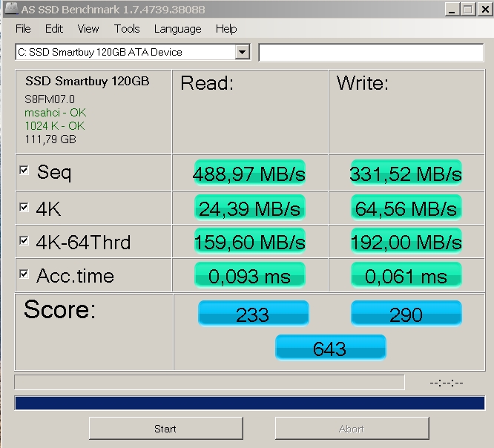Minimize the AS SSD Benchmark window
494x448 pixels.
coord(452,10)
